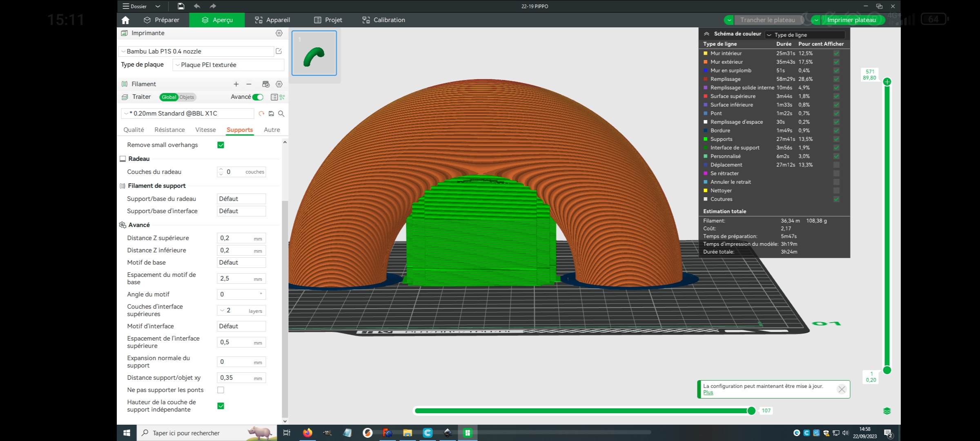This screenshot has width=980, height=441.
Task: Click the save project floppy icon
Action: tap(181, 6)
